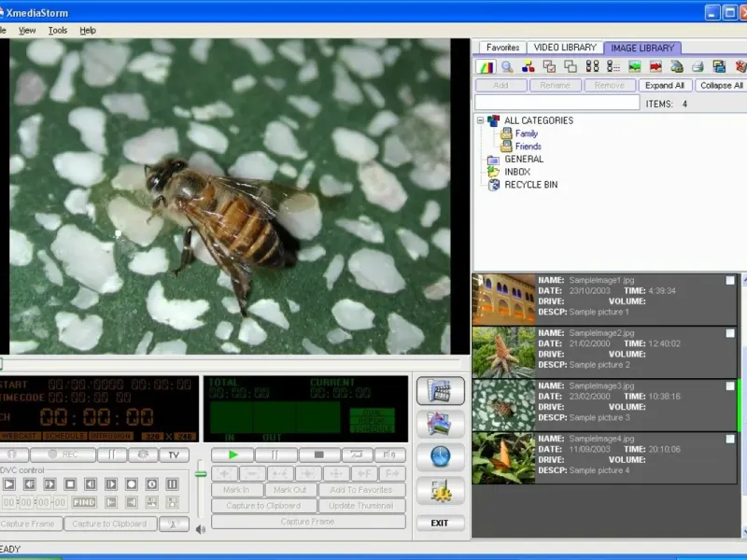Collapse the ALL CATEGORIES tree node
The width and height of the screenshot is (747, 560).
point(481,120)
